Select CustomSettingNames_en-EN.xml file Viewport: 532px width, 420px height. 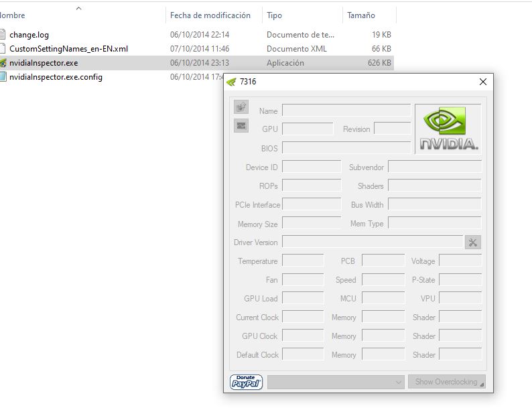68,49
